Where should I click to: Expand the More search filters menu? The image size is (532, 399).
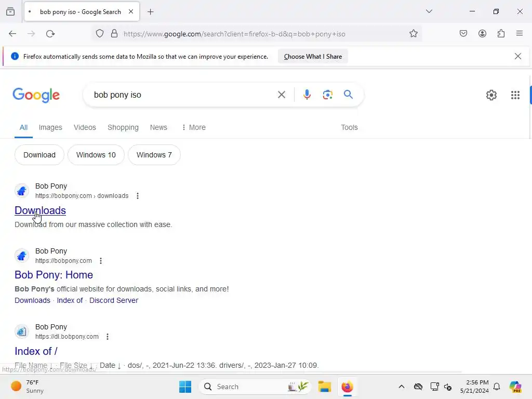(194, 128)
